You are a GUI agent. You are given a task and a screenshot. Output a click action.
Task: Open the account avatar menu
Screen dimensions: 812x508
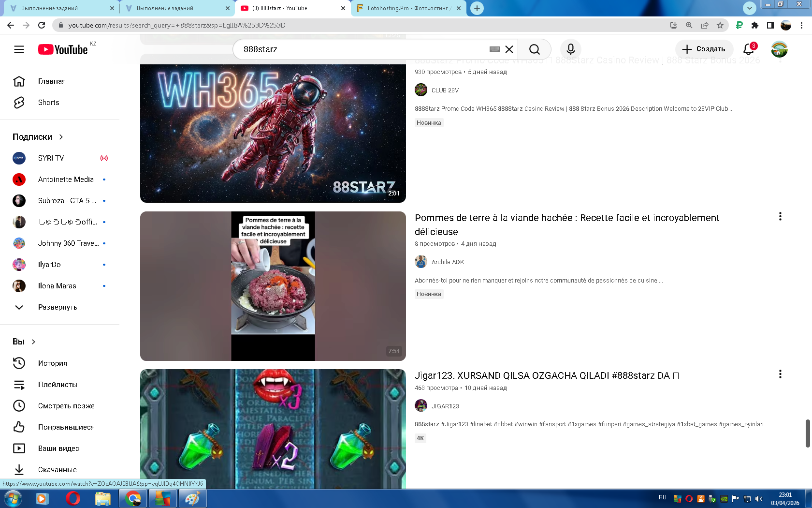pyautogui.click(x=779, y=49)
